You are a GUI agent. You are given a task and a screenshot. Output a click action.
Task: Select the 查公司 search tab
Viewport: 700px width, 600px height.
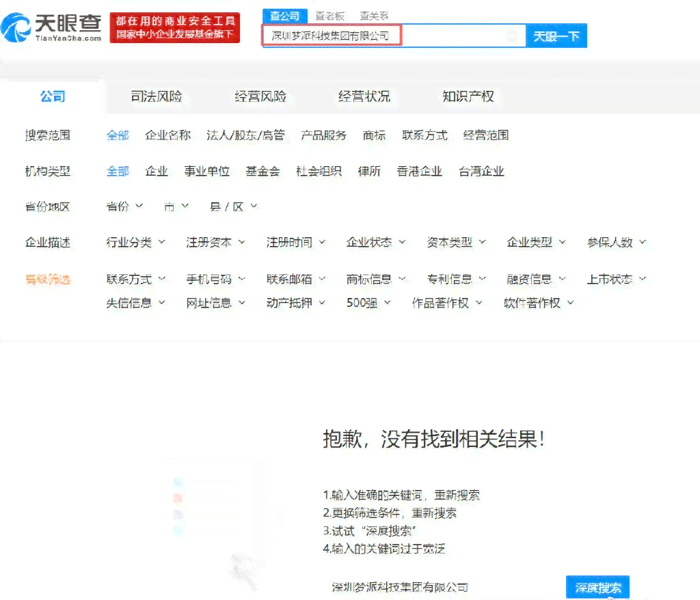pos(285,16)
